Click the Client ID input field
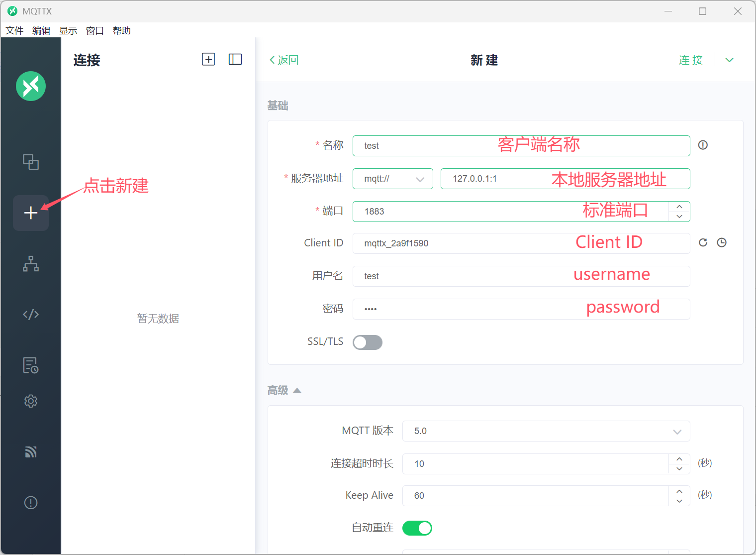Image resolution: width=756 pixels, height=555 pixels. click(x=521, y=243)
